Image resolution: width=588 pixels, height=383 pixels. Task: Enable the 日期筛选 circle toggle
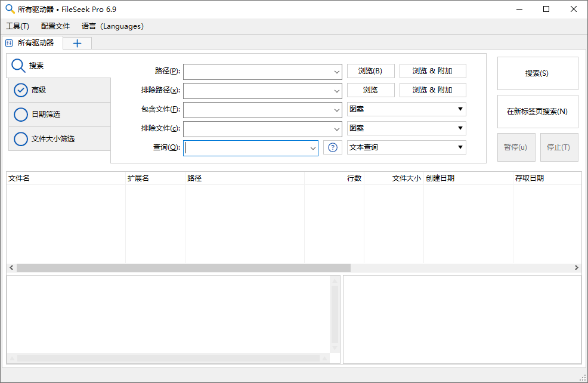21,115
